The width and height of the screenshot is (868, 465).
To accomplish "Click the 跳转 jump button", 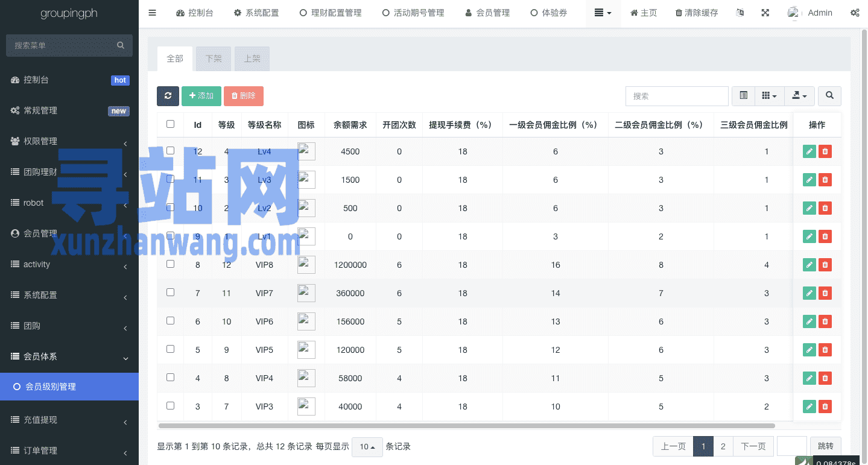I will coord(826,446).
